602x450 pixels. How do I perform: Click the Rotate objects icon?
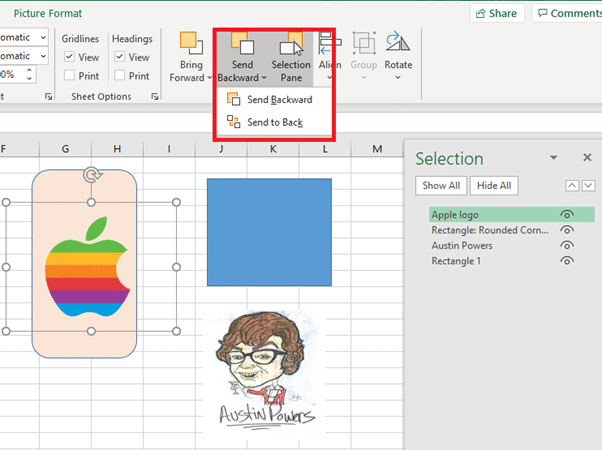pos(398,42)
